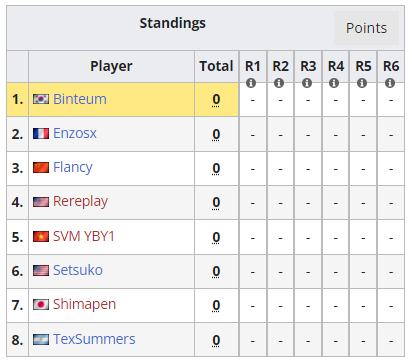Click the info icon under R2
The image size is (412, 364).
click(x=279, y=83)
